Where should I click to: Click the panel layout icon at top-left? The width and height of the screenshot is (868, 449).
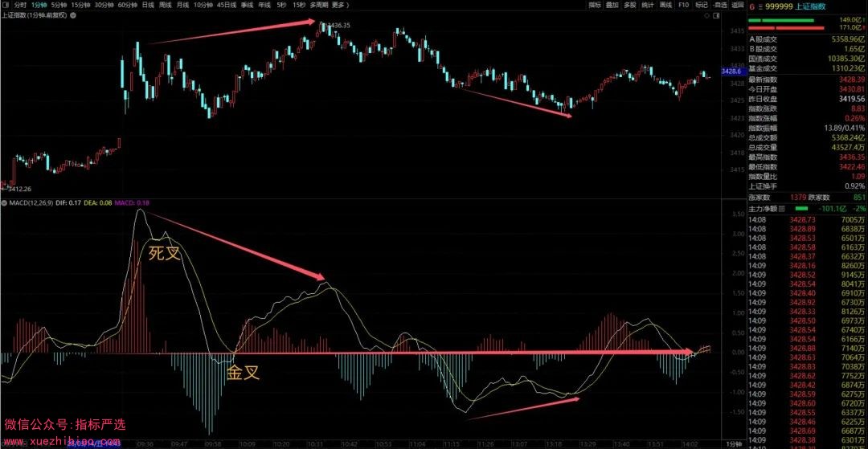[6, 5]
